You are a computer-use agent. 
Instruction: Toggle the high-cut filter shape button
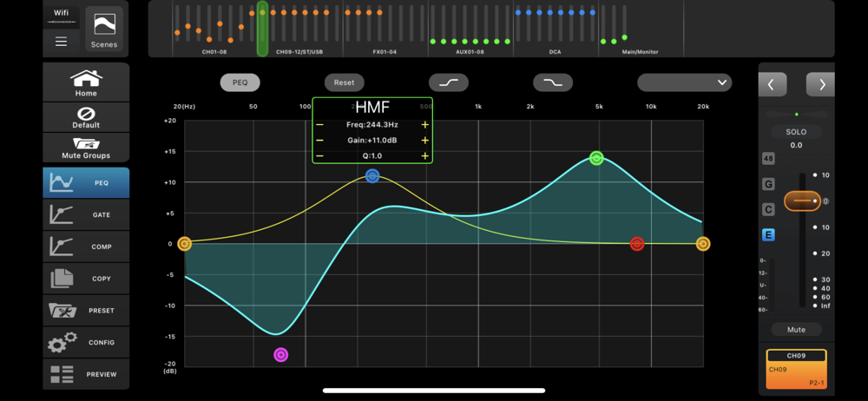pos(553,82)
